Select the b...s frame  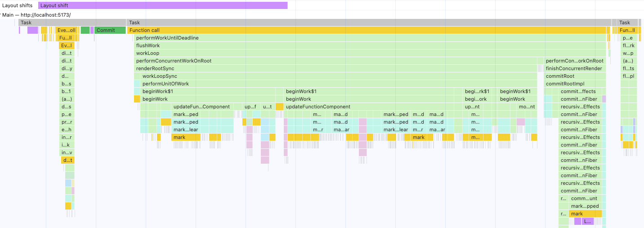click(67, 84)
